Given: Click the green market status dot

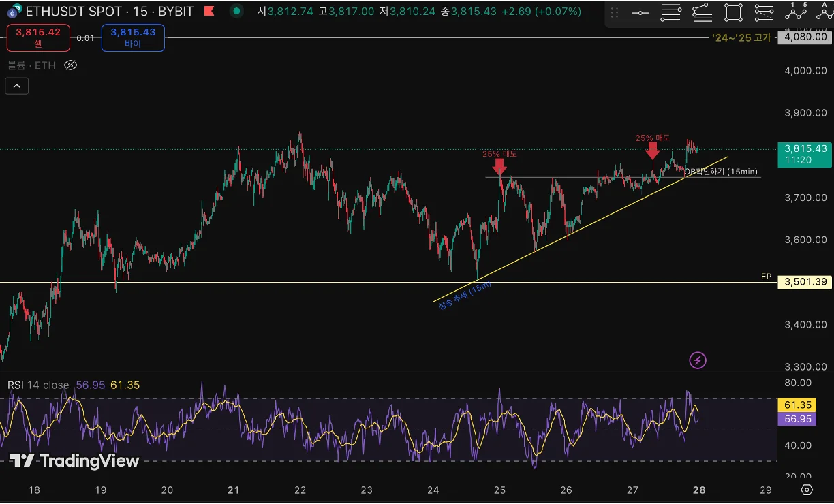Looking at the screenshot, I should pos(236,12).
